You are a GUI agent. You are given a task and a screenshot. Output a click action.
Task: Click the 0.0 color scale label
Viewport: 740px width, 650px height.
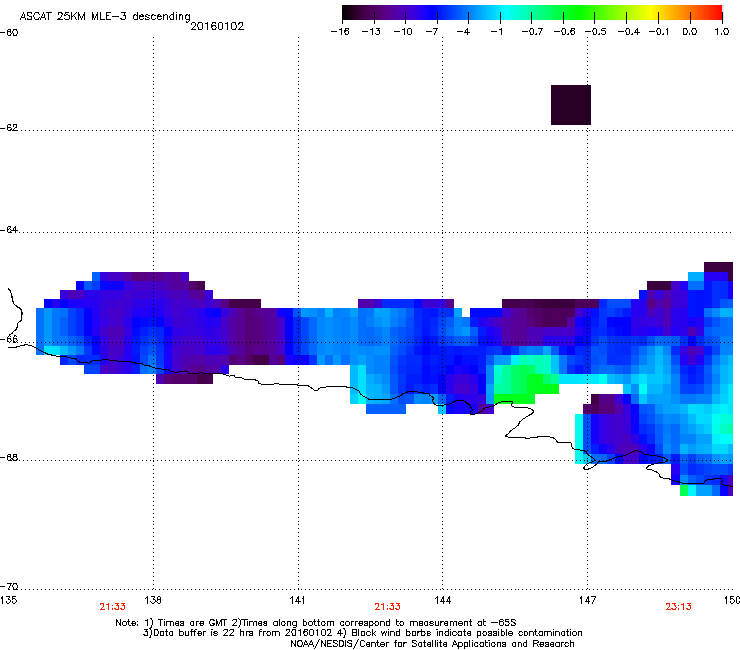coord(690,32)
